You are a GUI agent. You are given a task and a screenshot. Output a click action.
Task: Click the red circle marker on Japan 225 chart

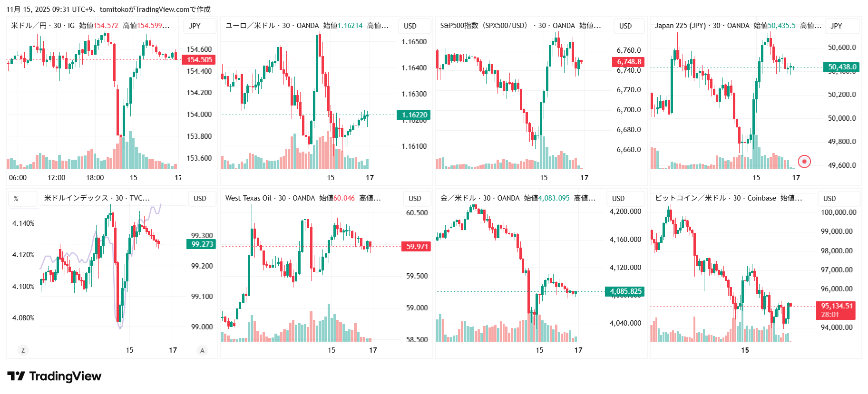coord(804,162)
